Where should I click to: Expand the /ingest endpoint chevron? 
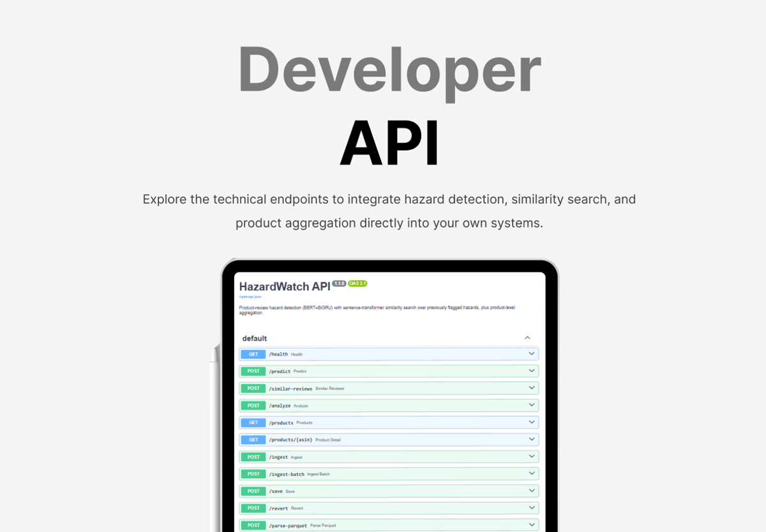[531, 457]
